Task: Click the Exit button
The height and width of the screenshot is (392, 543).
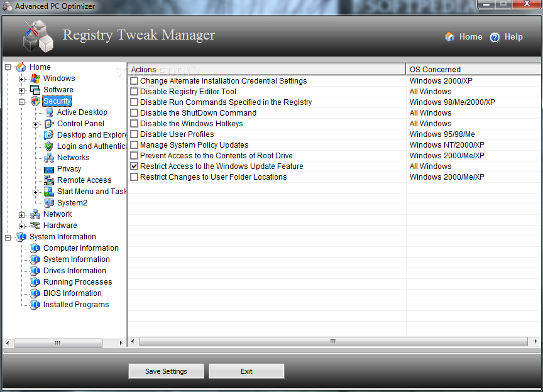Action: (x=246, y=371)
